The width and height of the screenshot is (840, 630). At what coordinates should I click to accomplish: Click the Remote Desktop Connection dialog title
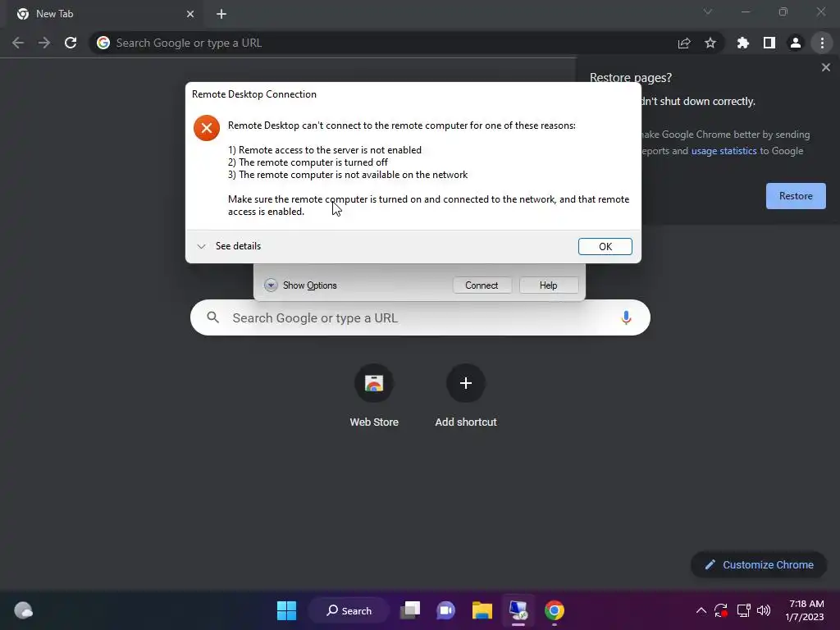254,94
